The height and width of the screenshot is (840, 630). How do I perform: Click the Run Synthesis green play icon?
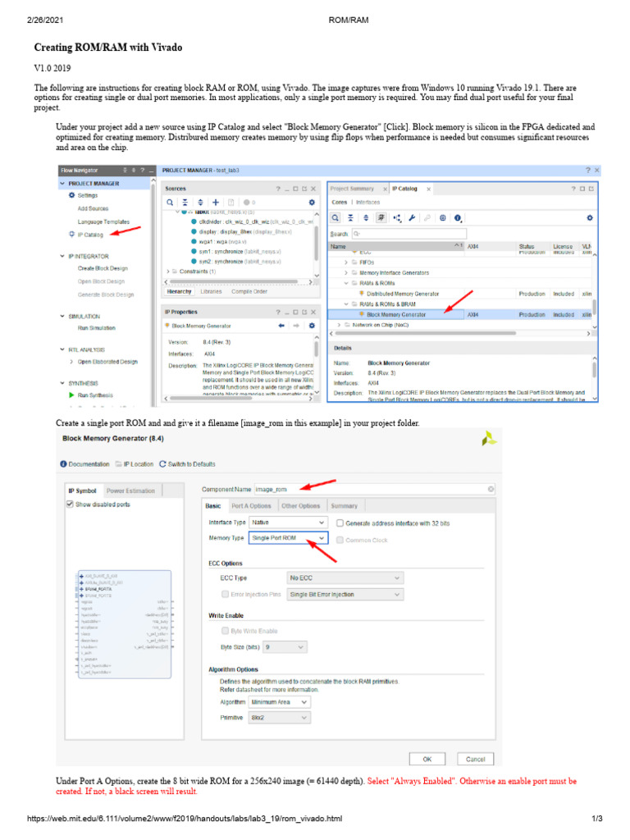click(72, 395)
